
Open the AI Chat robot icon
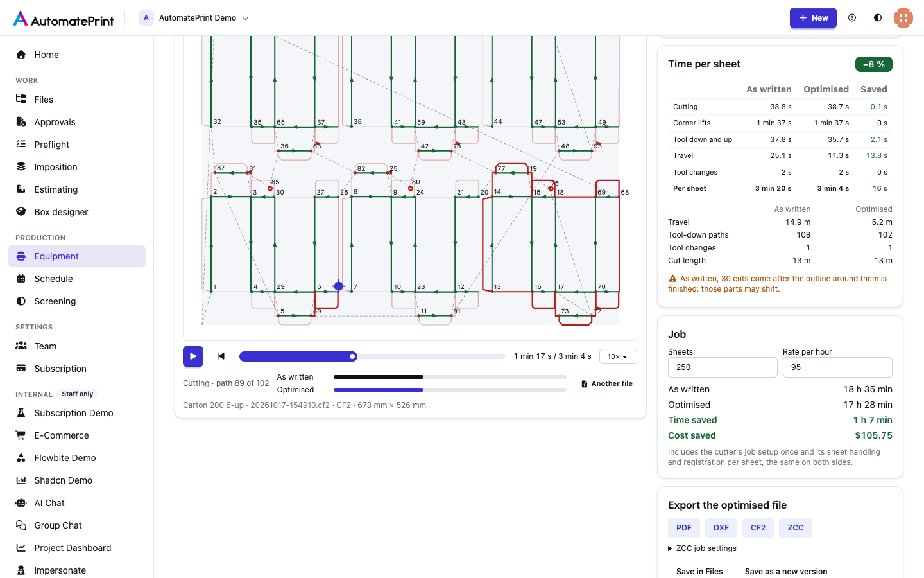[x=21, y=503]
